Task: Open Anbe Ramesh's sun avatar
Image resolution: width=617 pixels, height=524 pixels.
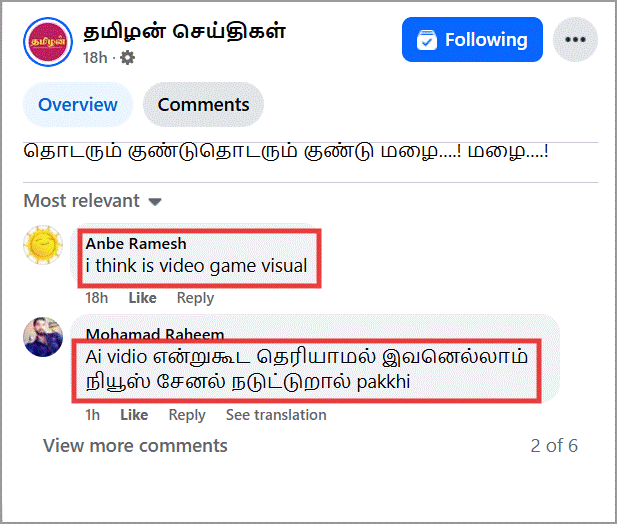Action: coord(43,245)
